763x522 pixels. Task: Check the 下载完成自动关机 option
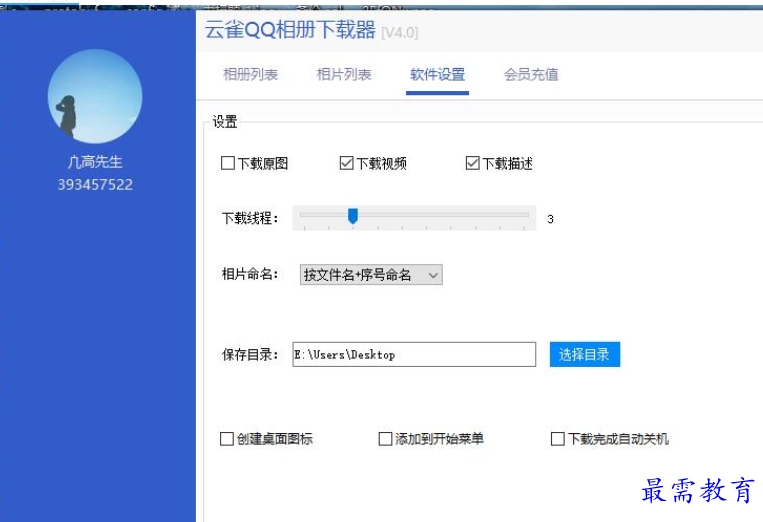click(x=558, y=439)
